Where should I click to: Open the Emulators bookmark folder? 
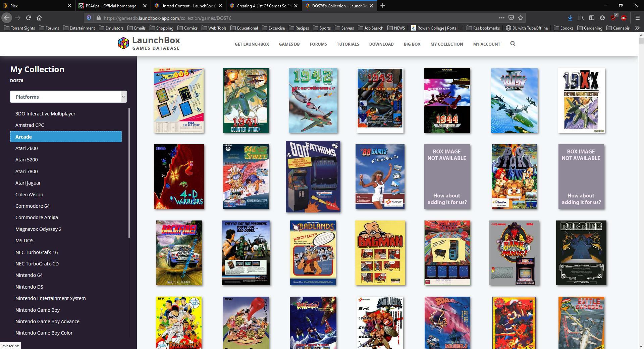(x=111, y=28)
